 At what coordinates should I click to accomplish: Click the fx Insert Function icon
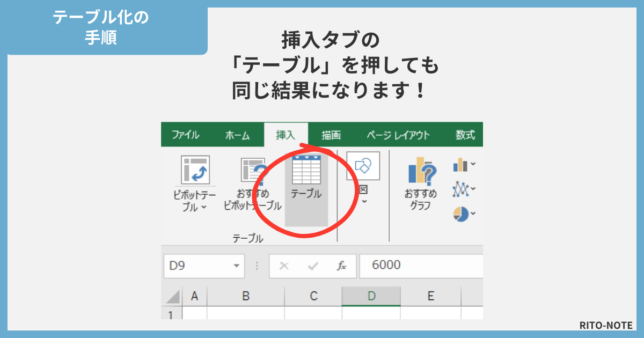342,264
